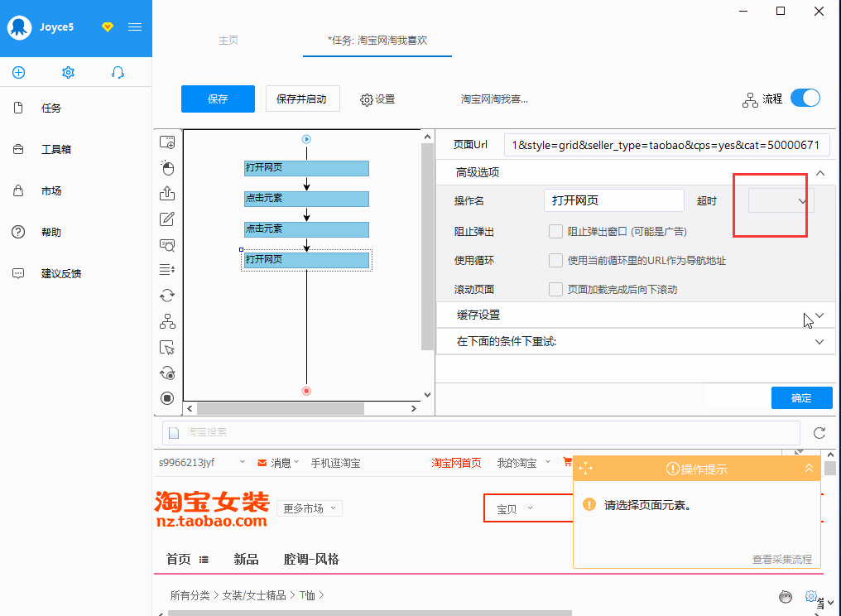This screenshot has height=616, width=841.
Task: Open the 消息 messages dropdown
Action: click(x=278, y=463)
